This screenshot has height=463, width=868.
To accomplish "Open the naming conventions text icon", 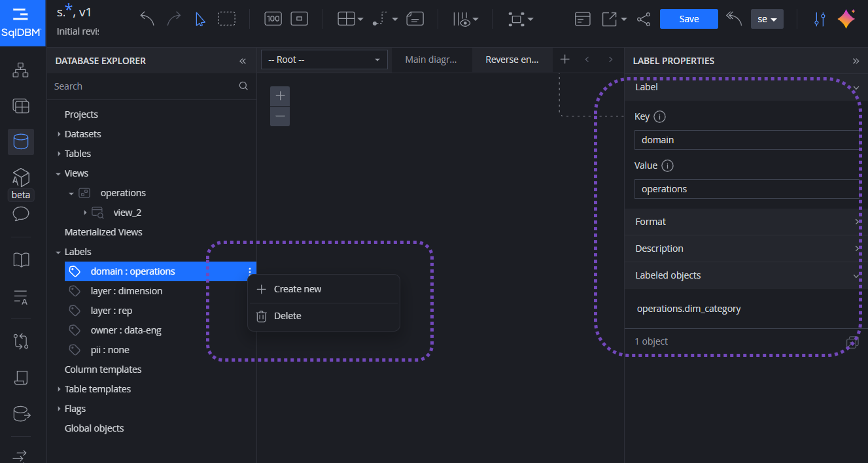I will (21, 298).
